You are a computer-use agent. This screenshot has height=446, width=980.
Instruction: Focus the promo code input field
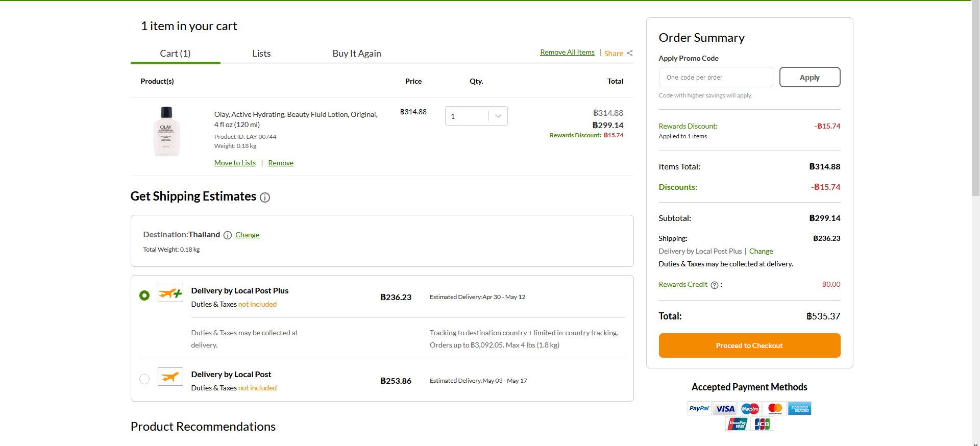pyautogui.click(x=716, y=78)
